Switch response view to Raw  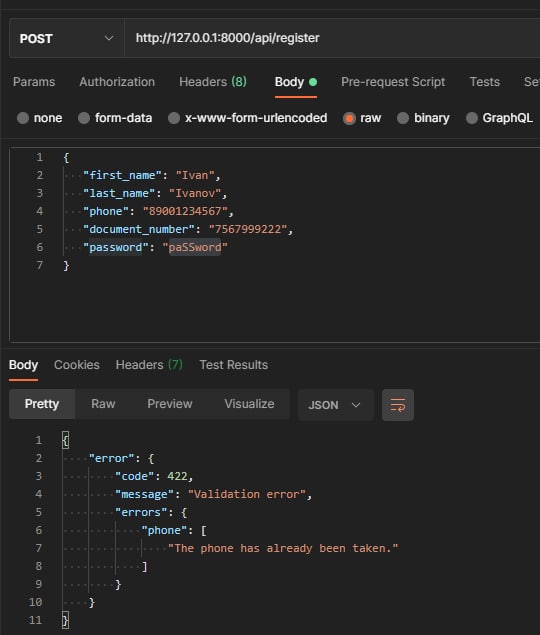click(103, 404)
